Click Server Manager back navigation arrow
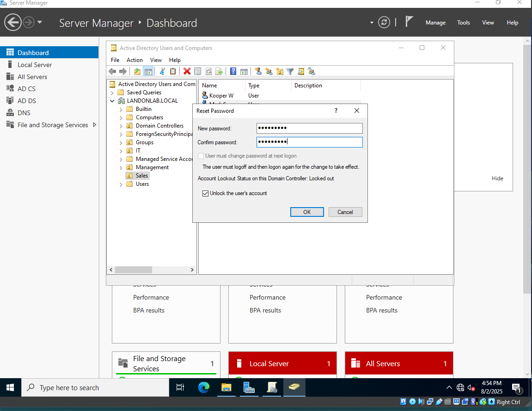 [13, 22]
